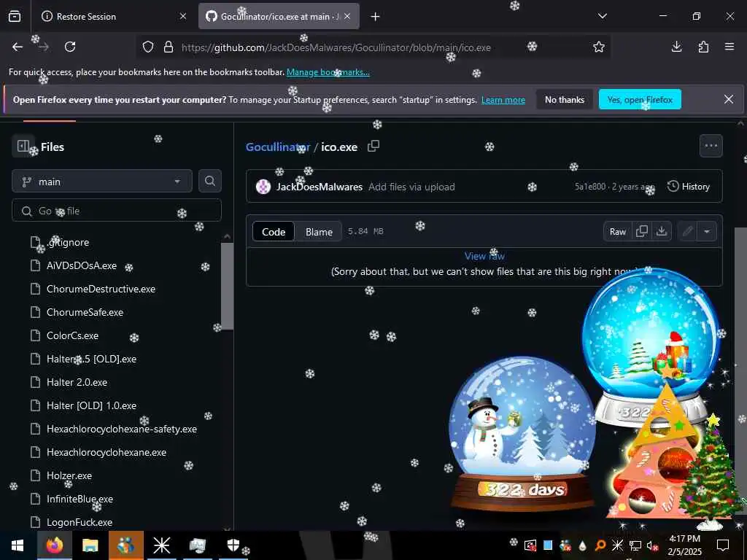Collapse the Files side panel
747x560 pixels.
pos(23,146)
